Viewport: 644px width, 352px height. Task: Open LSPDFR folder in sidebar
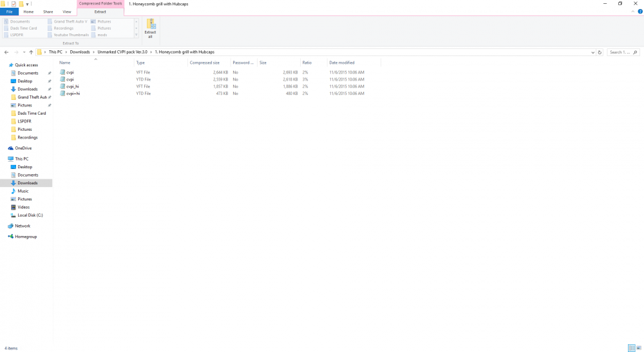[24, 121]
